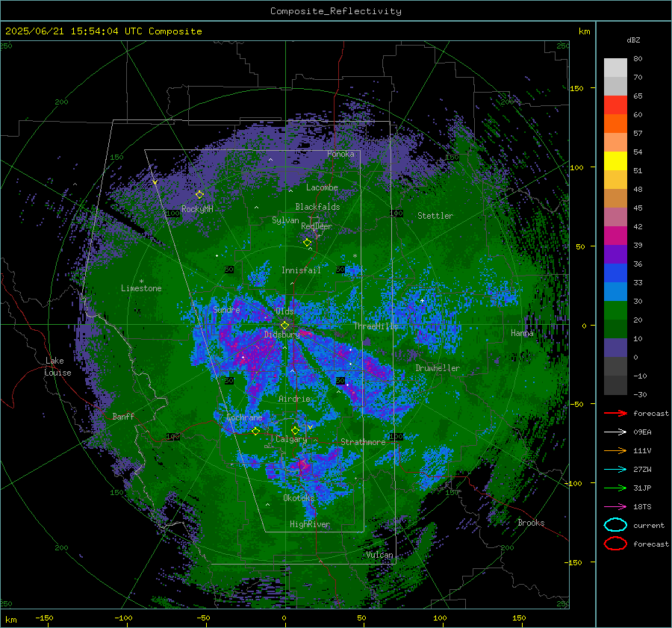Click the Didsbury label

[282, 335]
